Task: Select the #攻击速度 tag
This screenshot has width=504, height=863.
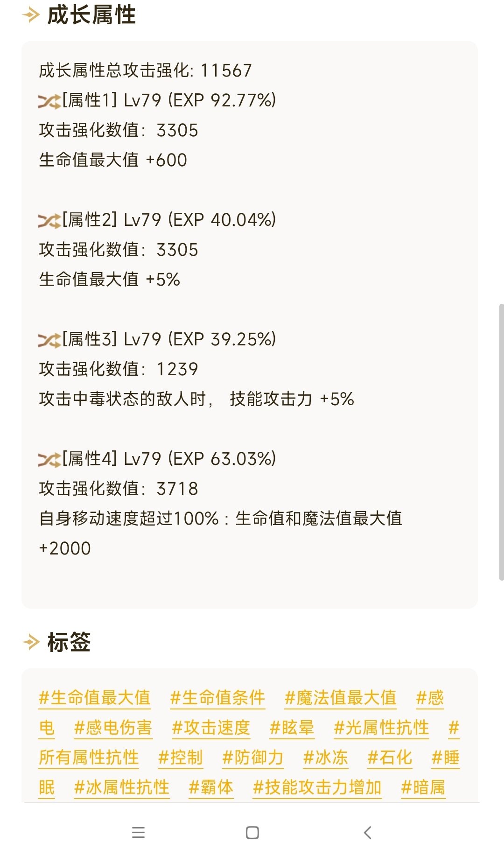Action: [211, 728]
